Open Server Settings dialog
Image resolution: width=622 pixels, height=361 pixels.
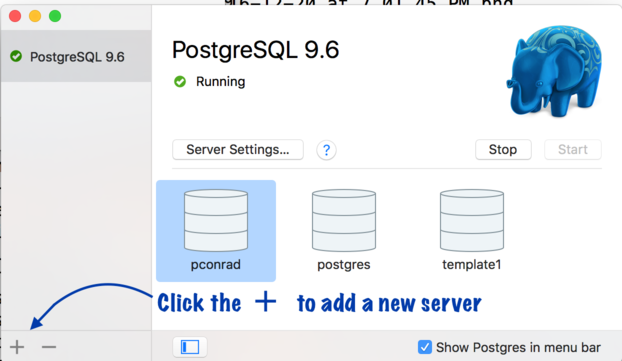[x=238, y=150]
